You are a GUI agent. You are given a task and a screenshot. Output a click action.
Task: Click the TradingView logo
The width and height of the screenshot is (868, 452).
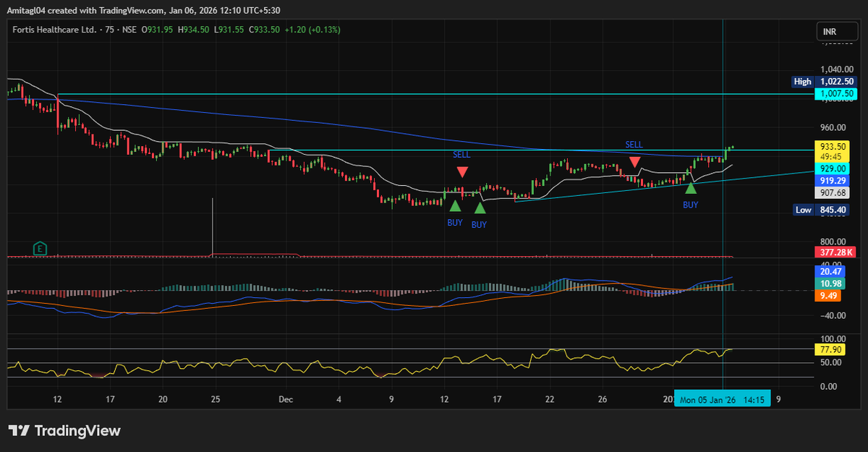[x=65, y=430]
